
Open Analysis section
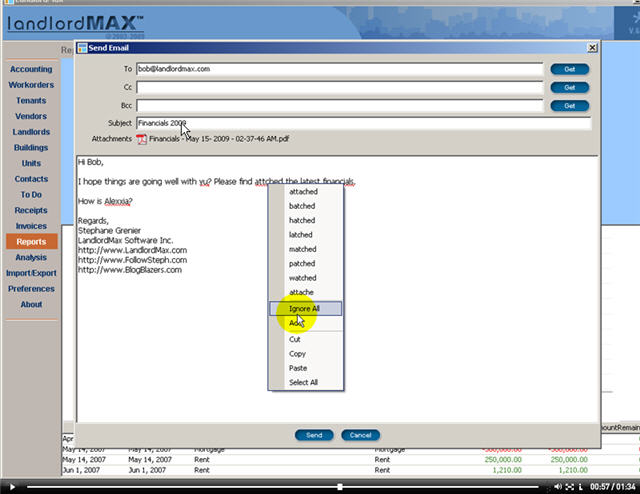[31, 258]
